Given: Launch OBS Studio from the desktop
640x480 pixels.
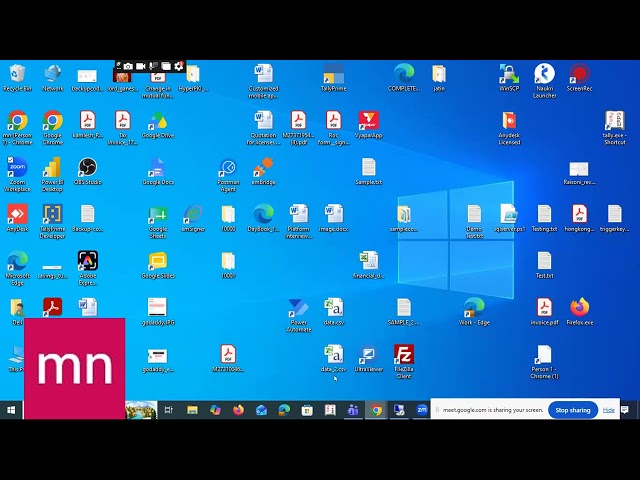Looking at the screenshot, I should click(87, 171).
